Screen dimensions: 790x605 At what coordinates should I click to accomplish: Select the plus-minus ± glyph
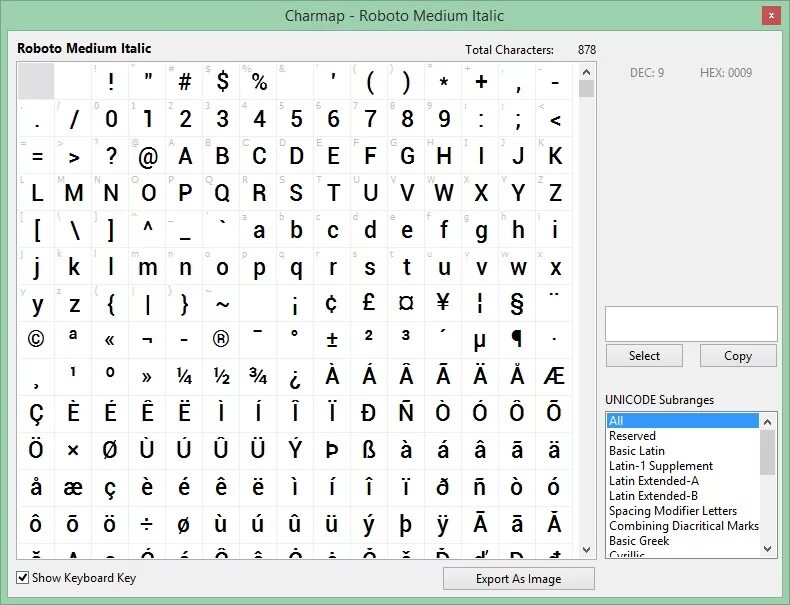coord(333,341)
